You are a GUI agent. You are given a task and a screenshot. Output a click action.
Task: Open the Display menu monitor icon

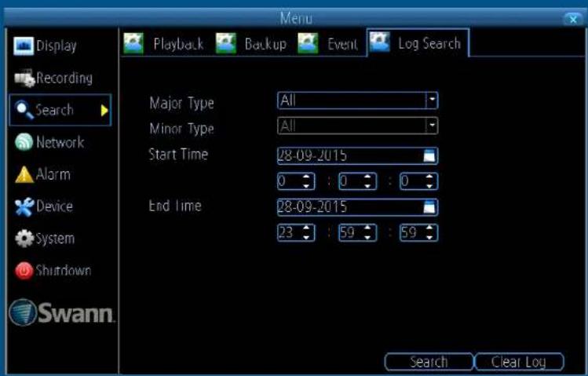pos(24,46)
